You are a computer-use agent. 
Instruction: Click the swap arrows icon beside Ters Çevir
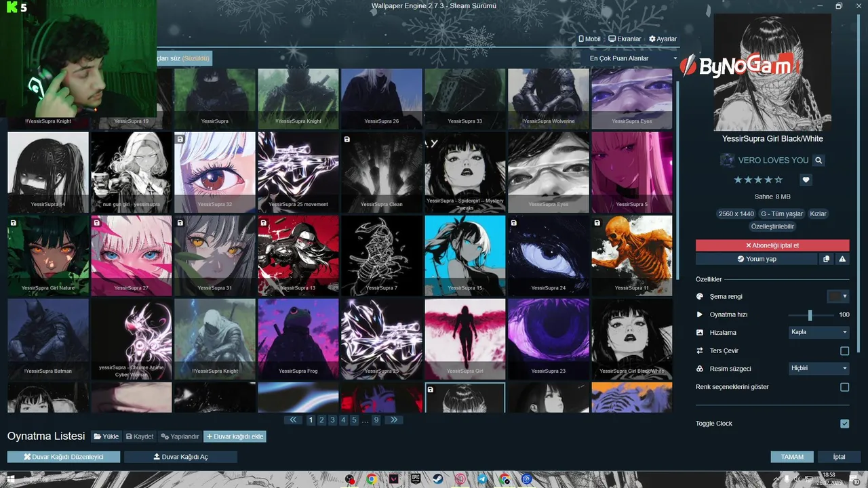(x=700, y=350)
